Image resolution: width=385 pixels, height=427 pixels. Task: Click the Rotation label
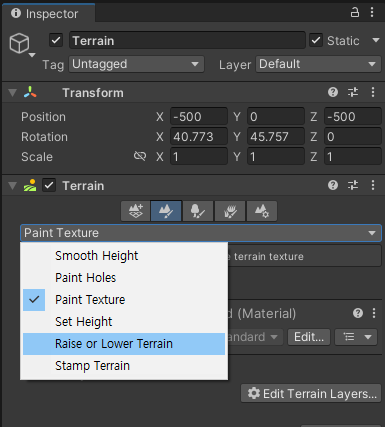(x=44, y=137)
